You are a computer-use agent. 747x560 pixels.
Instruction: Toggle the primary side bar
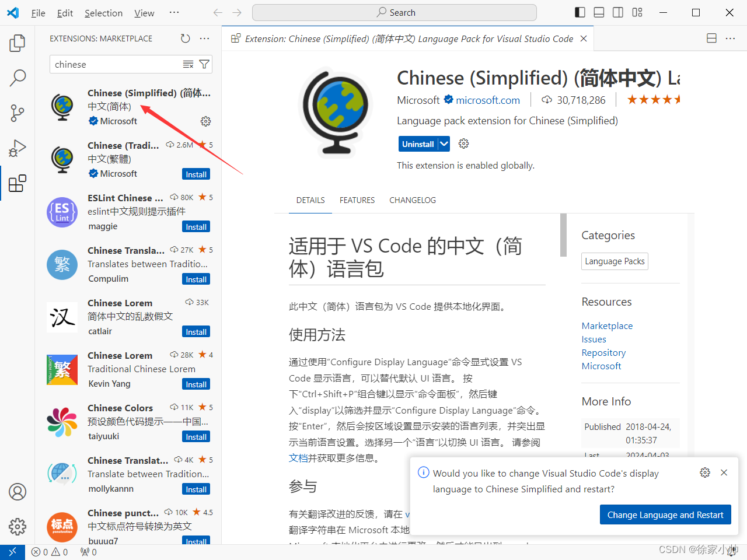pyautogui.click(x=580, y=12)
